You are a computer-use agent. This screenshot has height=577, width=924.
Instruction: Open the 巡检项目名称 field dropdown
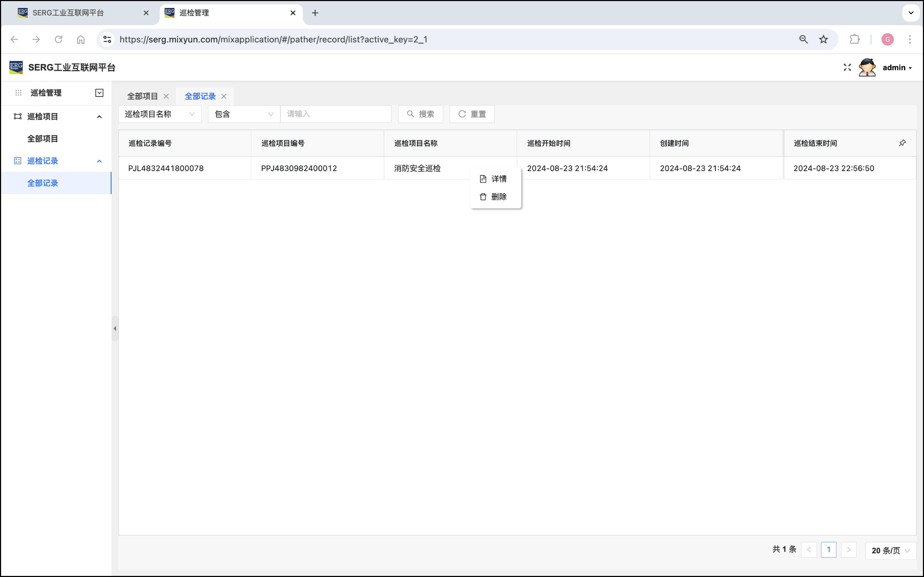[160, 114]
